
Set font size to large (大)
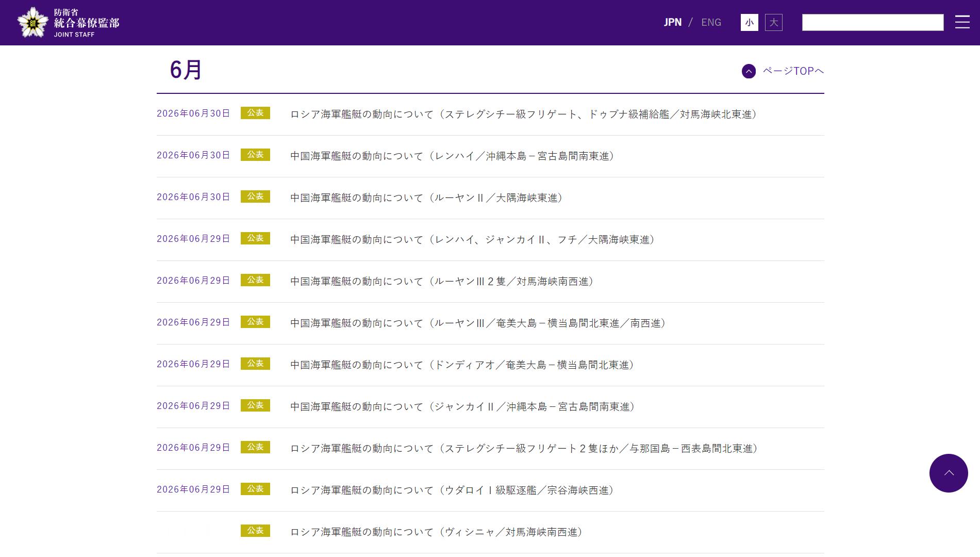point(773,22)
